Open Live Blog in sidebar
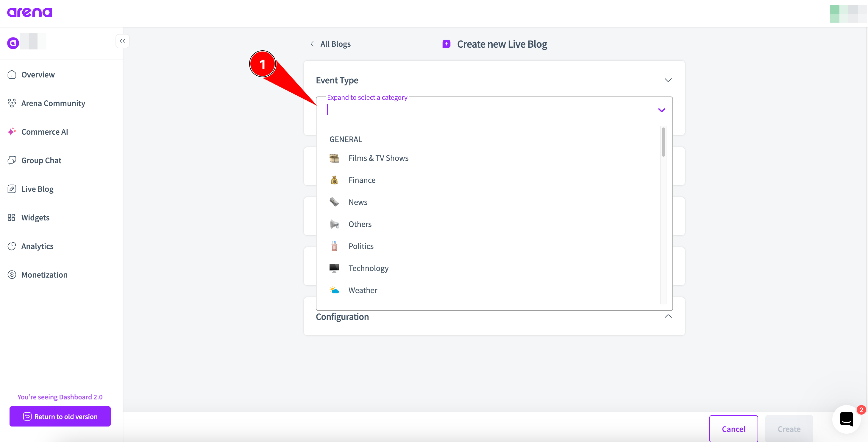 point(37,189)
